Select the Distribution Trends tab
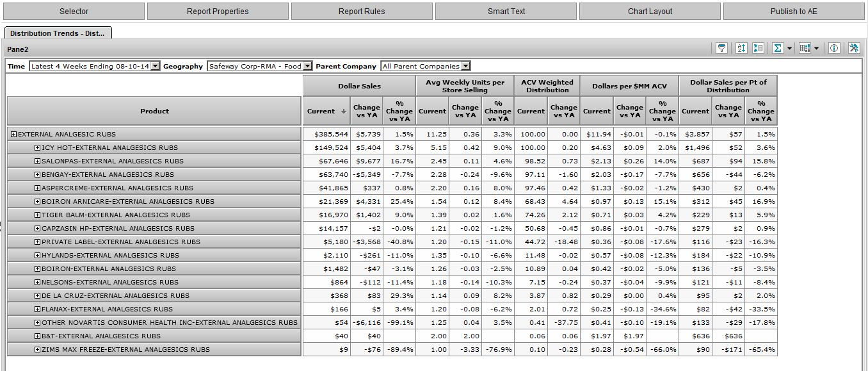 58,33
